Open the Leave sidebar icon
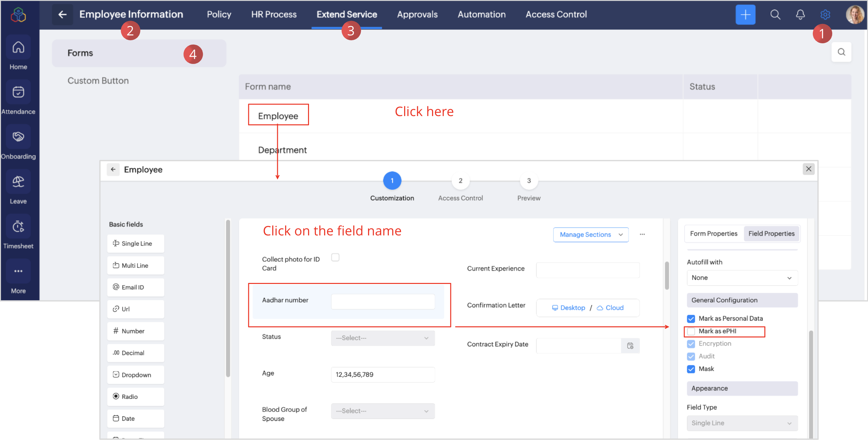Viewport: 868px width, 440px height. tap(18, 182)
